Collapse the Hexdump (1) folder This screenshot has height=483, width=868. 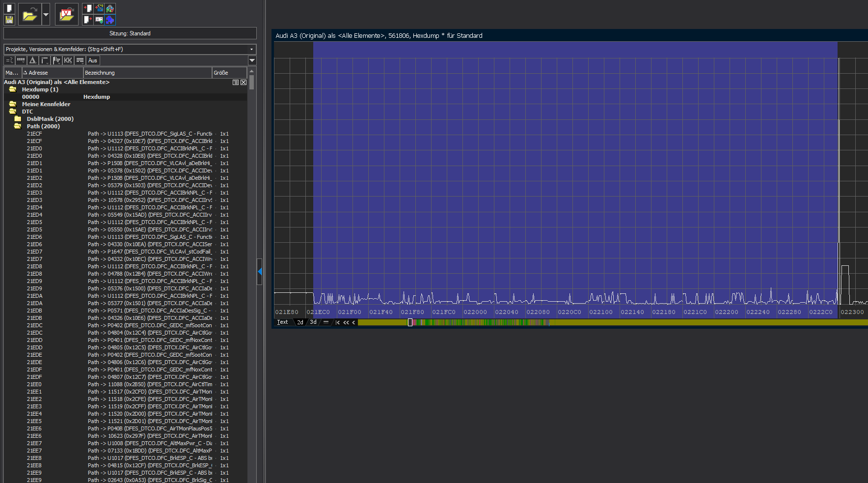[13, 89]
